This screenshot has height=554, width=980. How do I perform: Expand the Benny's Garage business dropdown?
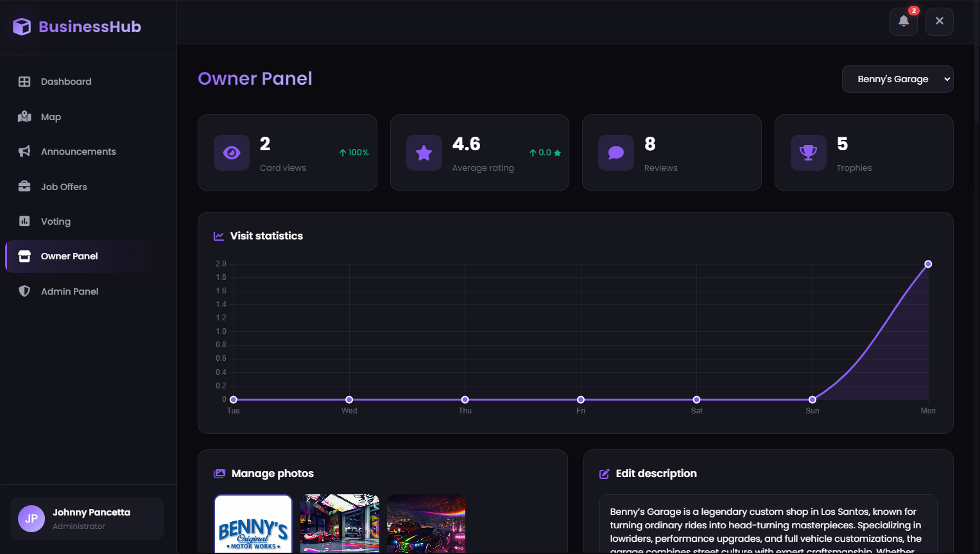[x=897, y=79]
